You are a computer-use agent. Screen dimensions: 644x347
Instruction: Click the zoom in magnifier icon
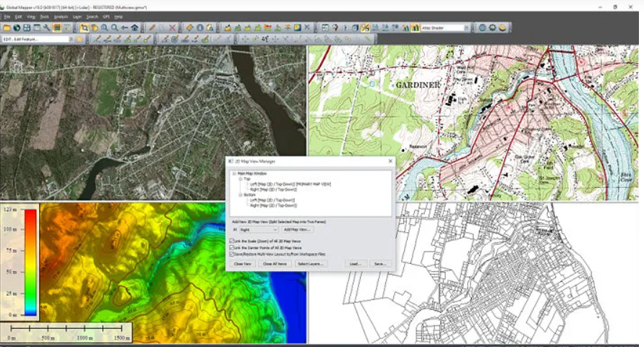104,28
